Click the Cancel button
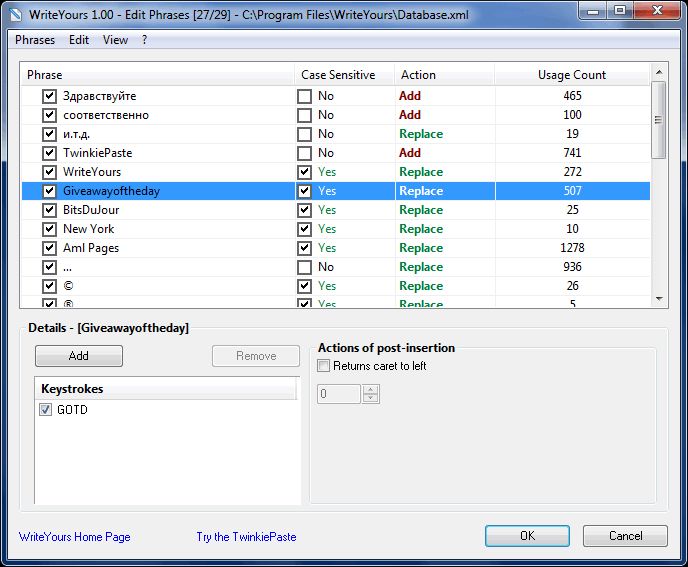 (x=625, y=536)
